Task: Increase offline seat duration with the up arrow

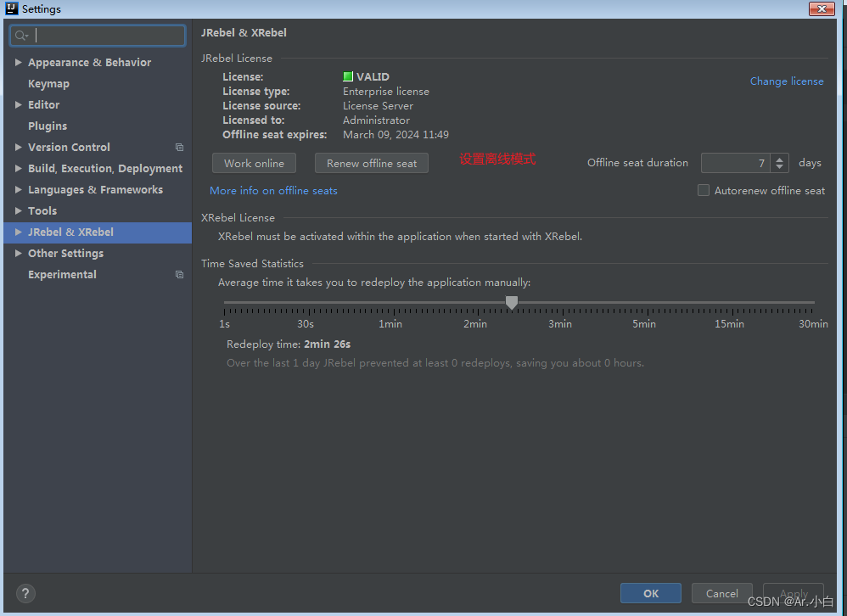Action: [x=779, y=159]
